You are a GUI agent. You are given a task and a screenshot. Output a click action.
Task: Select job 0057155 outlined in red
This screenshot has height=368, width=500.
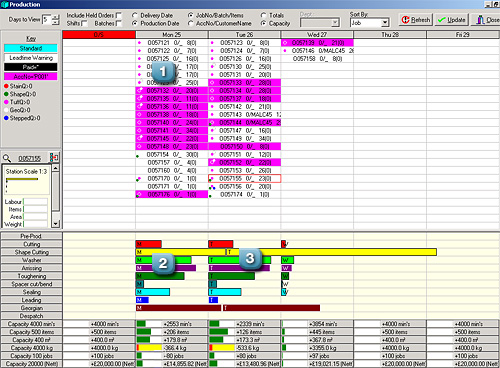pyautogui.click(x=244, y=179)
